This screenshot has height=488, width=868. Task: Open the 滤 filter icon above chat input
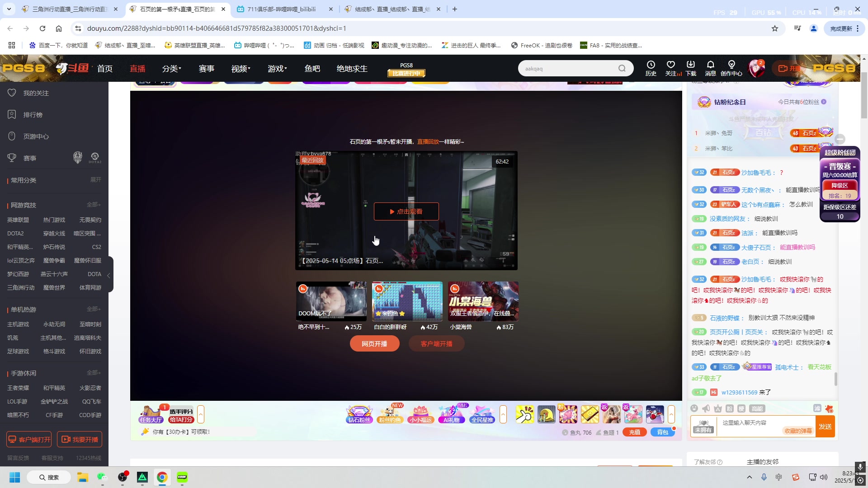point(817,408)
